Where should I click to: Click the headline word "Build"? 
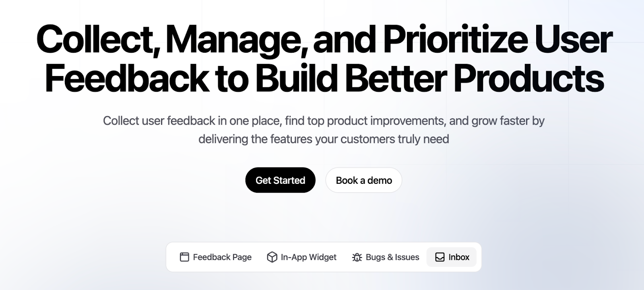tap(296, 78)
